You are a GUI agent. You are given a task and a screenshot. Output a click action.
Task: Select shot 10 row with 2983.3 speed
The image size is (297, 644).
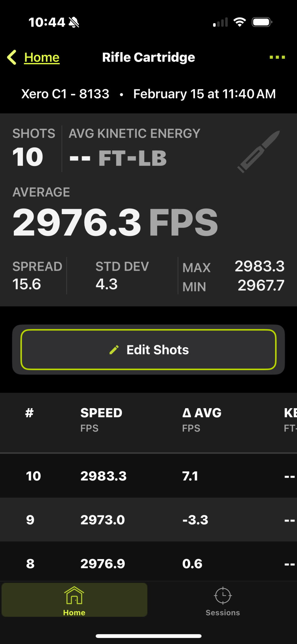[x=148, y=476]
